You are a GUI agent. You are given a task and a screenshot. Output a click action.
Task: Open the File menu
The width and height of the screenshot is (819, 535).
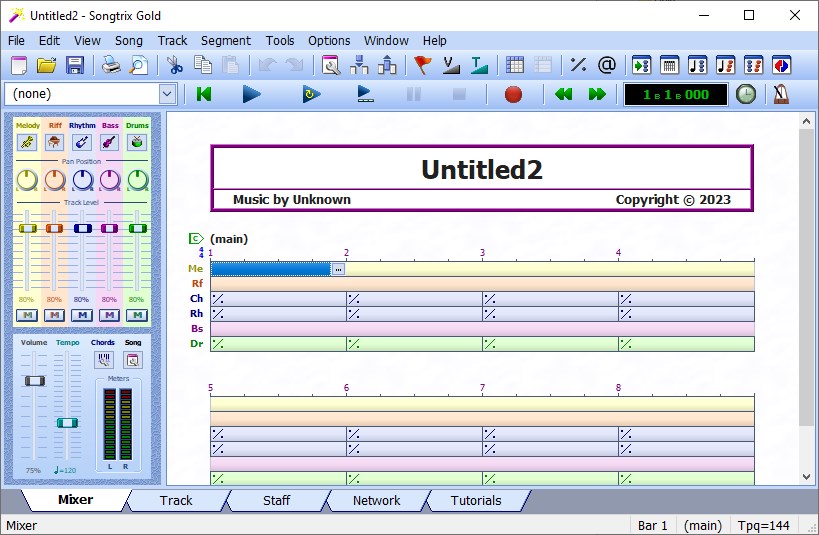16,41
